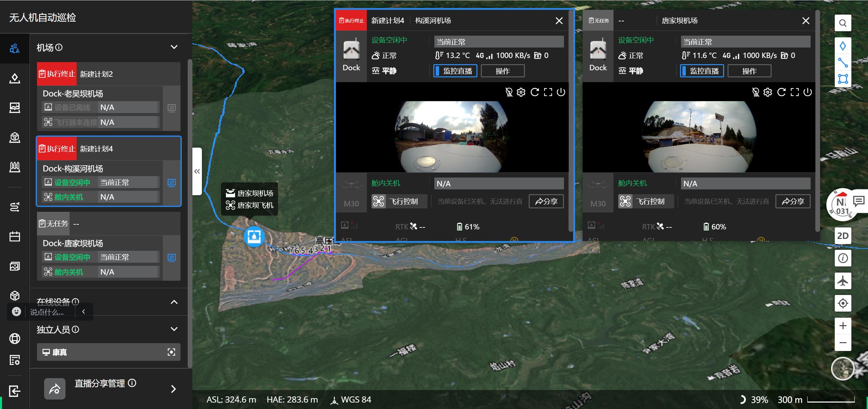
Task: Click zoom in plus on map
Action: point(843,326)
